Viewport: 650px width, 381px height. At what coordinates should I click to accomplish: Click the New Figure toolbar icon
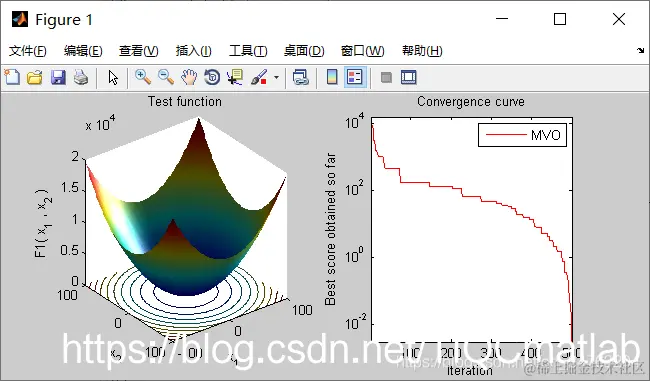click(x=12, y=77)
